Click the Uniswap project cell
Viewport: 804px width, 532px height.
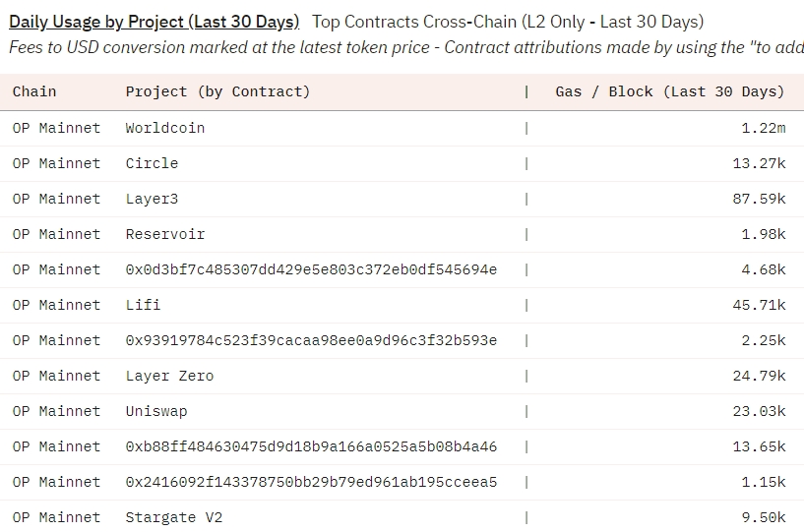pyautogui.click(x=156, y=411)
